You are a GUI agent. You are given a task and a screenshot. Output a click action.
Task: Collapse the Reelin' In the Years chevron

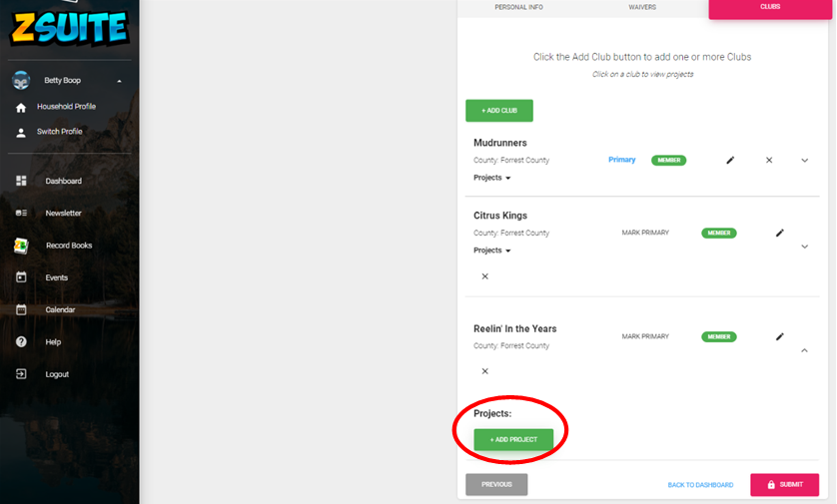click(x=804, y=350)
